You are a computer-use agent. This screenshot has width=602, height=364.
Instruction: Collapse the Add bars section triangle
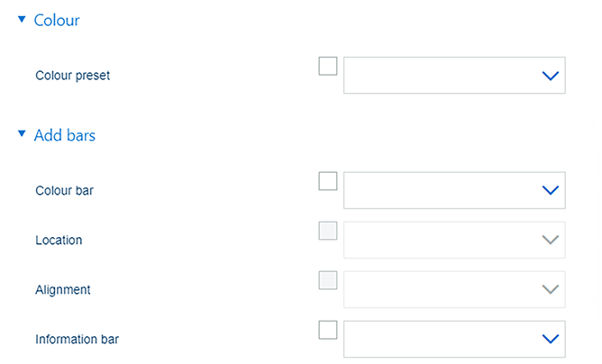pyautogui.click(x=22, y=135)
